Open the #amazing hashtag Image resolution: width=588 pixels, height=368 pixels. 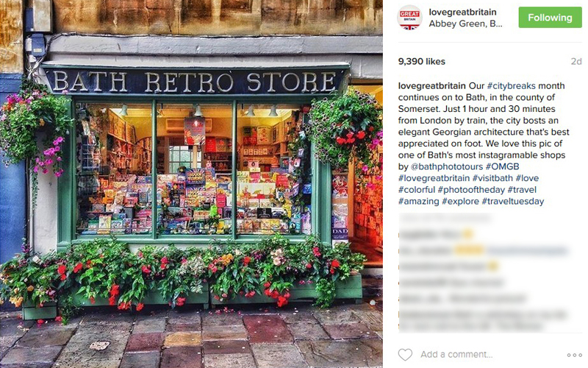click(418, 201)
